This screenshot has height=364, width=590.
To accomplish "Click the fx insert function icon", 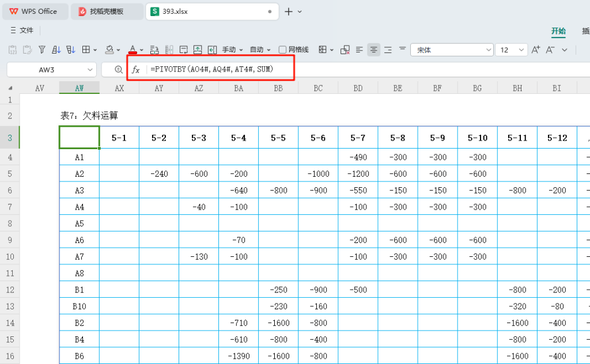I will (135, 70).
